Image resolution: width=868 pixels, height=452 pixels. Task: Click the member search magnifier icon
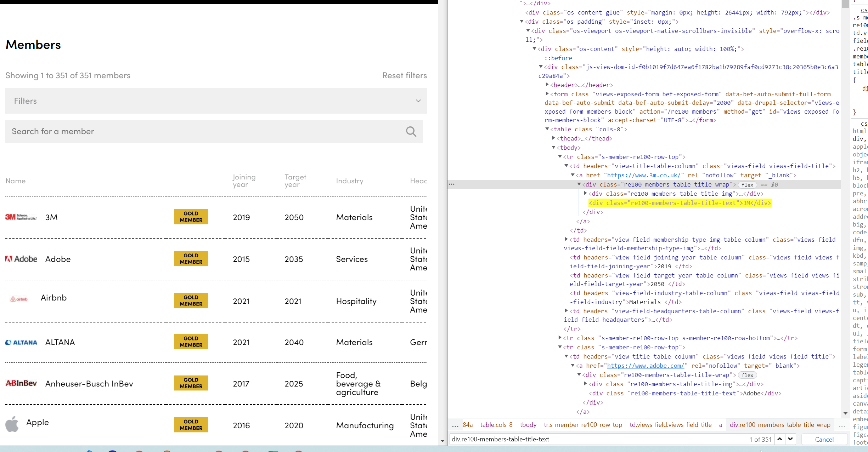click(411, 132)
